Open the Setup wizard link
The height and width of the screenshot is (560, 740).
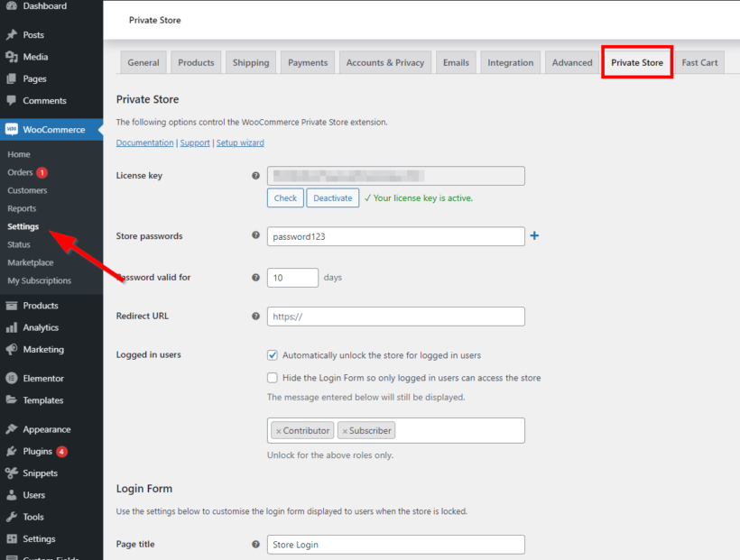(240, 142)
